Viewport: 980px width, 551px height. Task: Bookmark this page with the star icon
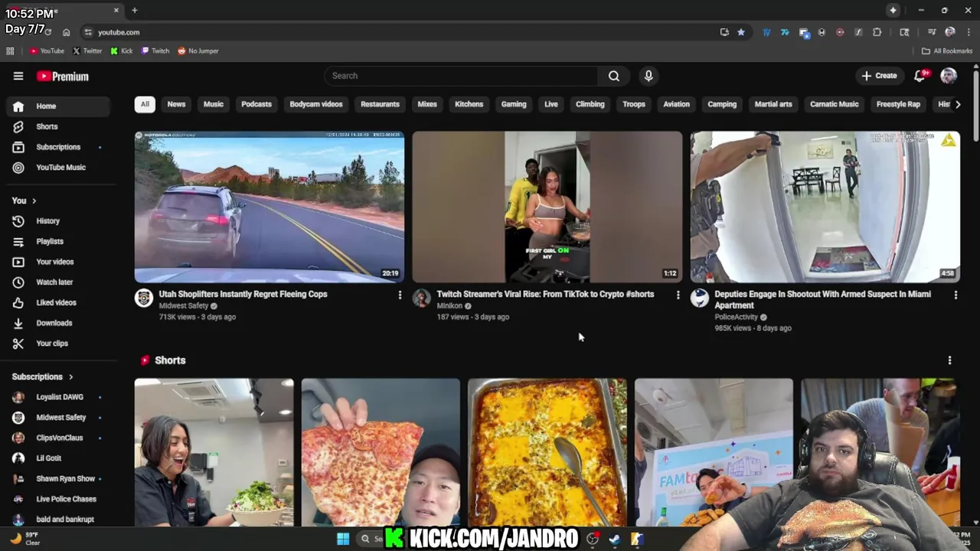pyautogui.click(x=741, y=32)
